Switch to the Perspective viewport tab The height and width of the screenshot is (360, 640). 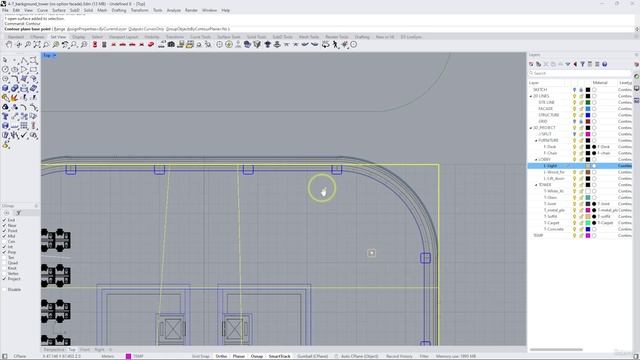pos(54,350)
